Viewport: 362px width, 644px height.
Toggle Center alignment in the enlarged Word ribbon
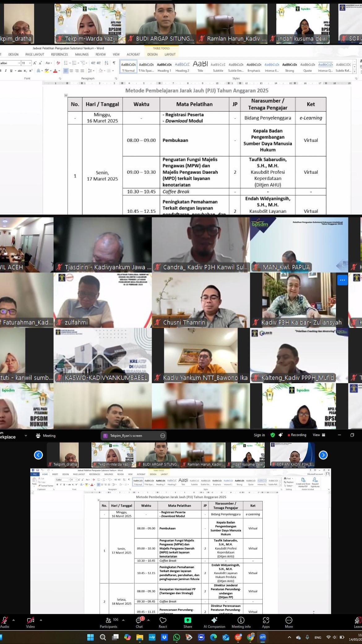pos(71,71)
